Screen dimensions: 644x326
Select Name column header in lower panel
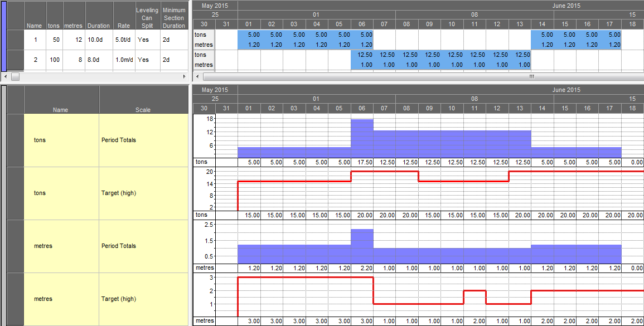(61, 110)
